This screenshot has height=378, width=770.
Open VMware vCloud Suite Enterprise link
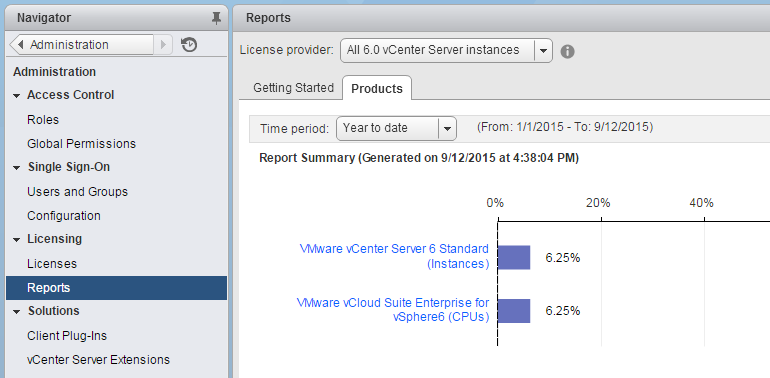[x=393, y=309]
